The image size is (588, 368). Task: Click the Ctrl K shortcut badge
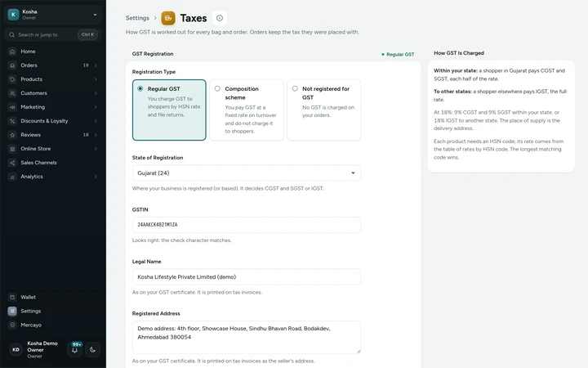[x=87, y=34]
